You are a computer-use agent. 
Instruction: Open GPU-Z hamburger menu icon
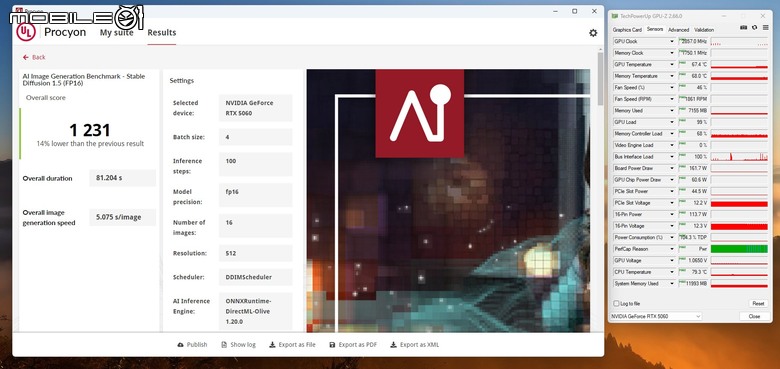tap(765, 28)
